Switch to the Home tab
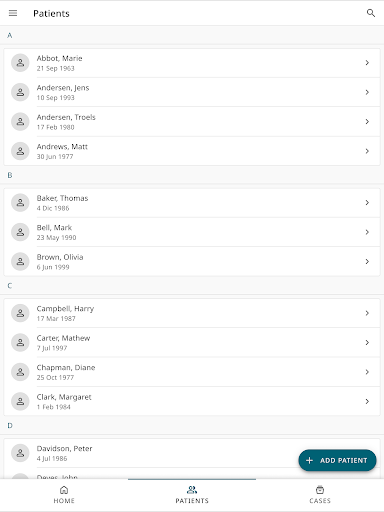This screenshot has height=512, width=384. [64, 495]
